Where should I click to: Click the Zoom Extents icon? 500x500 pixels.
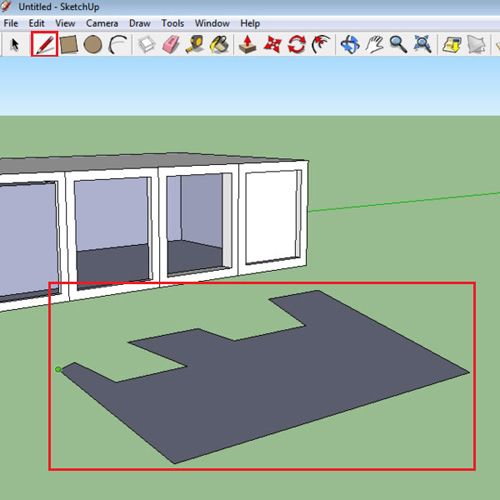[422, 44]
